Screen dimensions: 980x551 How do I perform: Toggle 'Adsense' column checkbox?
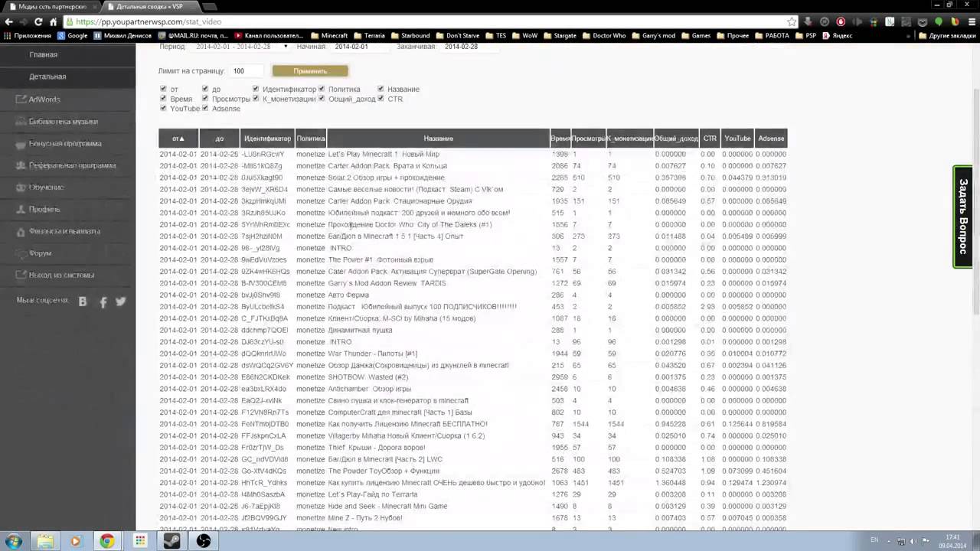pos(205,108)
